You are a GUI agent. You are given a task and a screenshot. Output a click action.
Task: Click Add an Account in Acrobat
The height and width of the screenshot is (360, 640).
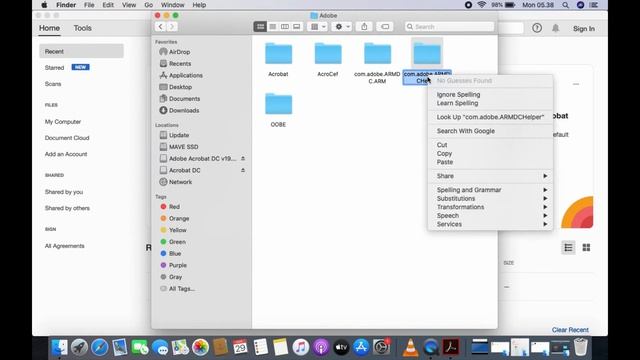[x=66, y=154]
